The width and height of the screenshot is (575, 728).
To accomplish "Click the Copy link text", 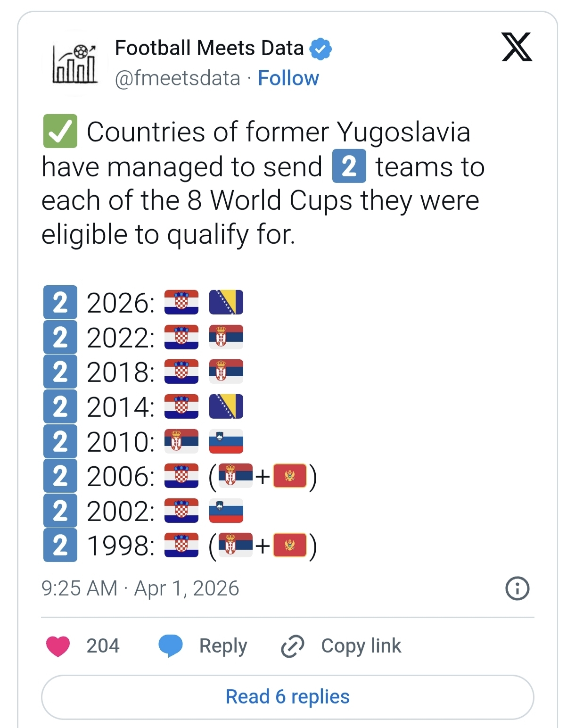I will (361, 646).
